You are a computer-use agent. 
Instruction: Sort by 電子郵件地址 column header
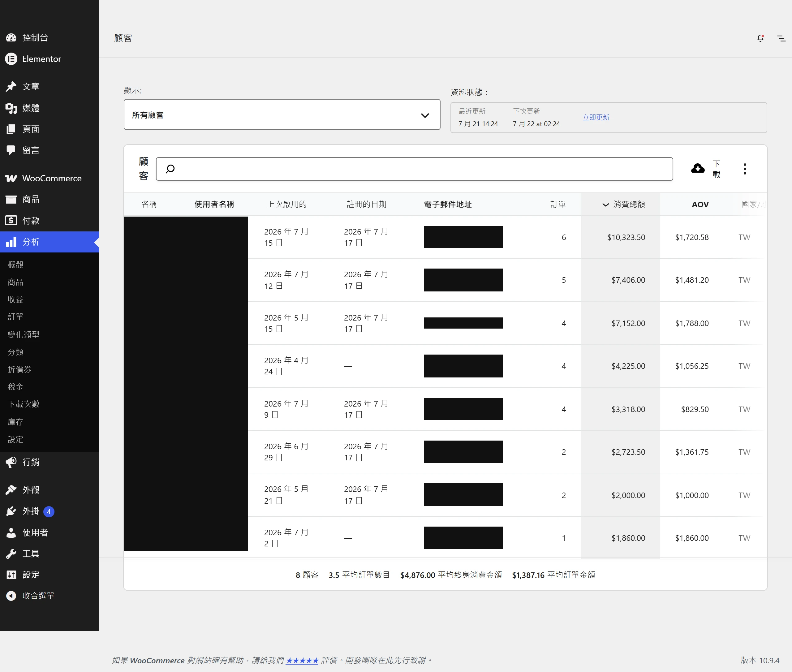pyautogui.click(x=448, y=204)
